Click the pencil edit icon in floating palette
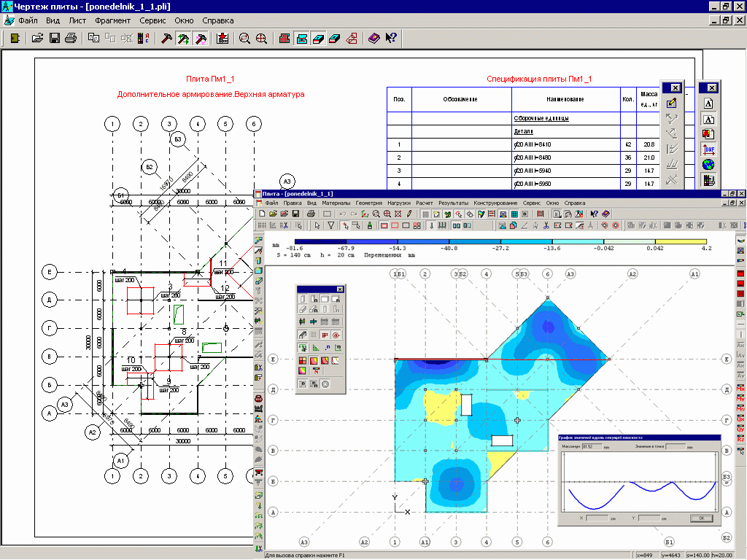 coord(673,104)
